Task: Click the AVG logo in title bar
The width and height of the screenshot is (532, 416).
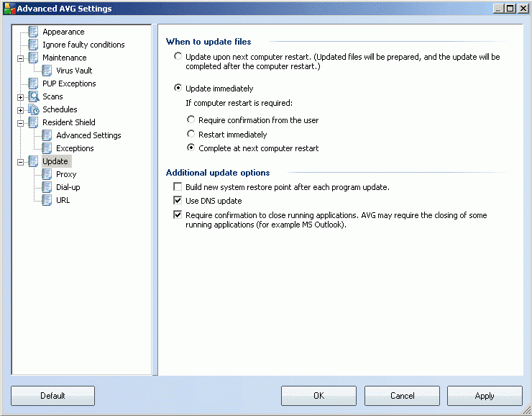Action: pyautogui.click(x=9, y=9)
